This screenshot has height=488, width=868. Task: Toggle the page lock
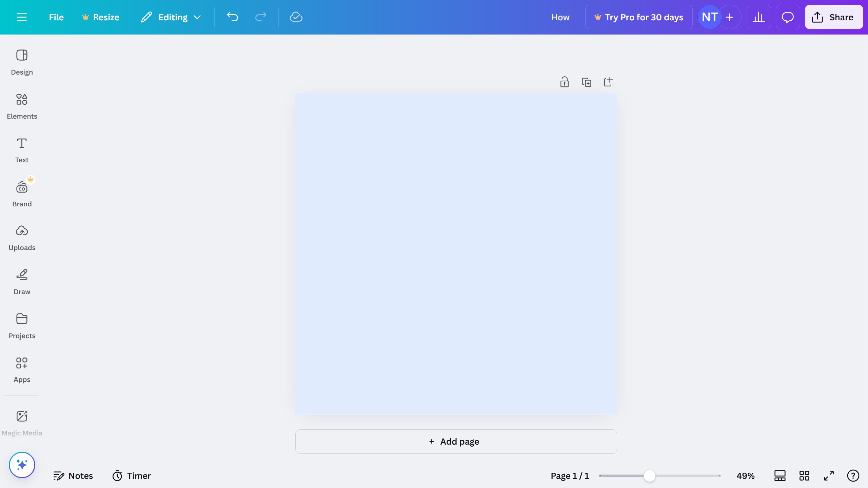564,82
